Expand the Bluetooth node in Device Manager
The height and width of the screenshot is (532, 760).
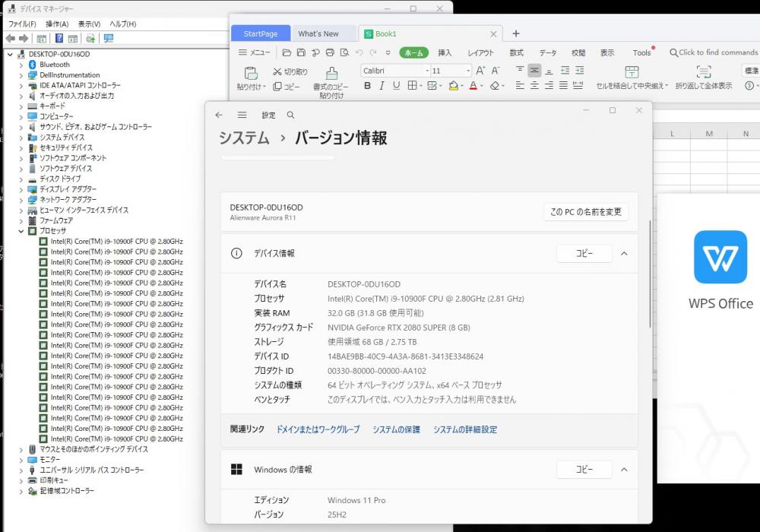click(21, 65)
